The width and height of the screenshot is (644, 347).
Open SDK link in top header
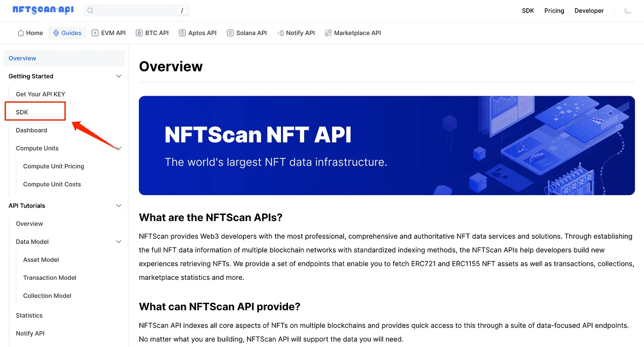[528, 11]
